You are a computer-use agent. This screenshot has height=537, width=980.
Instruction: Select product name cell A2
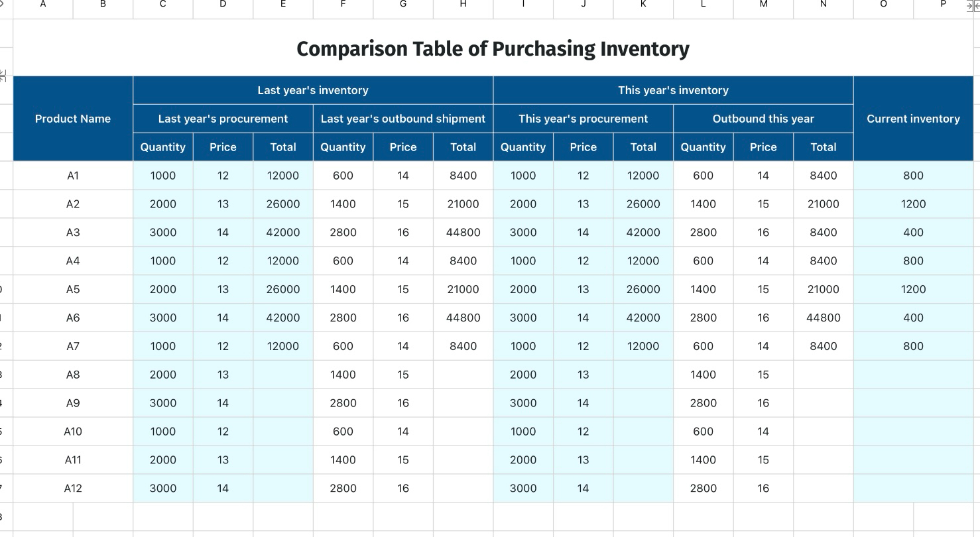(x=73, y=204)
